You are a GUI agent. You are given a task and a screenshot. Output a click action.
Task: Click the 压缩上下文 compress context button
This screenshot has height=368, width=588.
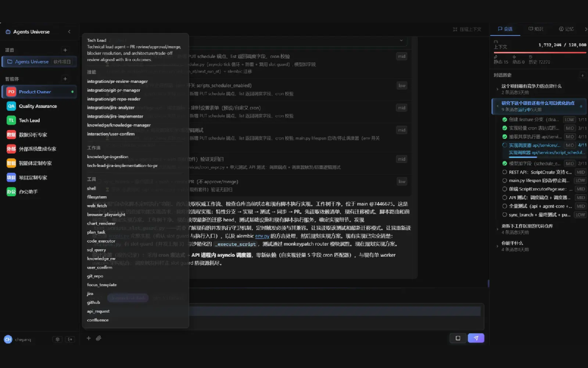467,29
